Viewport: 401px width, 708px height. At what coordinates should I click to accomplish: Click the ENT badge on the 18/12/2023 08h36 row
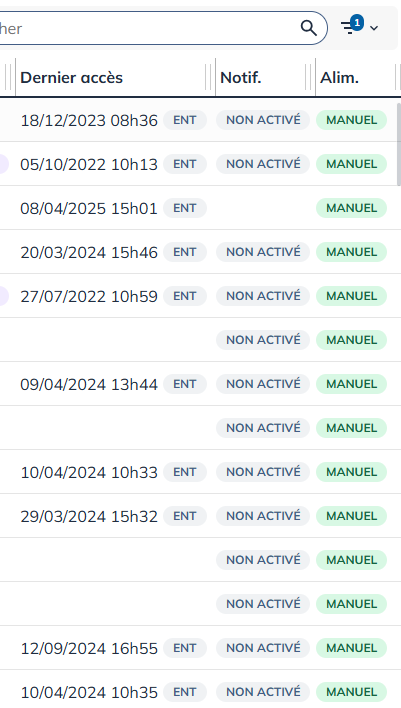(185, 120)
